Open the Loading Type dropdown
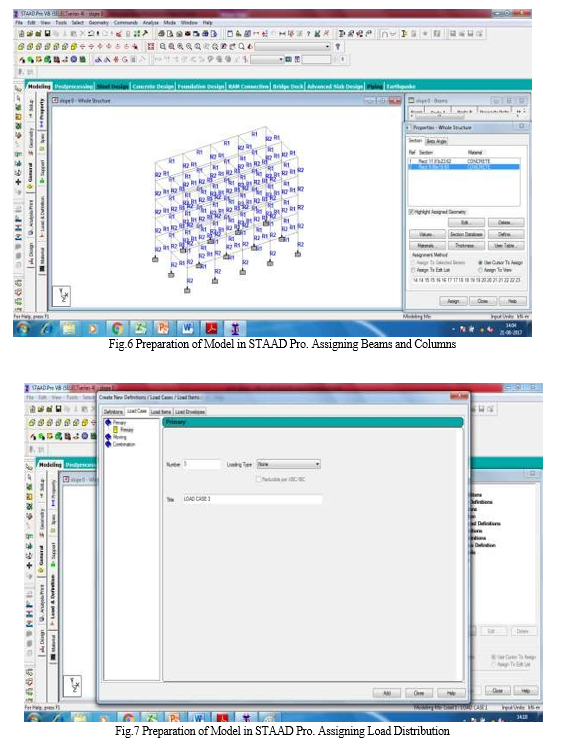This screenshot has height=743, width=578. [289, 464]
